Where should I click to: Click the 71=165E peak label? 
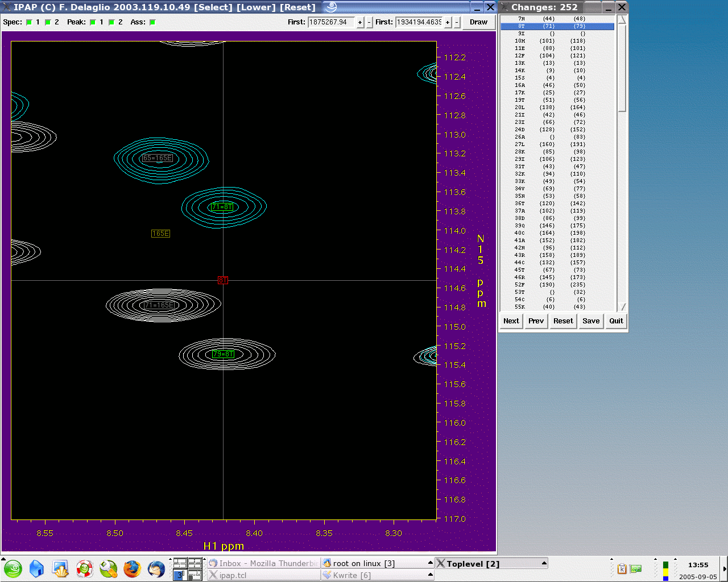[x=159, y=305]
